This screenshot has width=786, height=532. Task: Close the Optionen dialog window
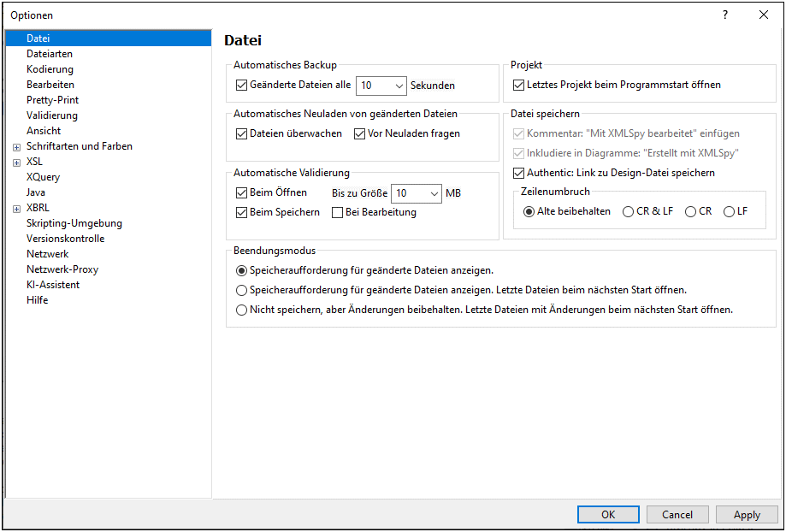(x=763, y=15)
